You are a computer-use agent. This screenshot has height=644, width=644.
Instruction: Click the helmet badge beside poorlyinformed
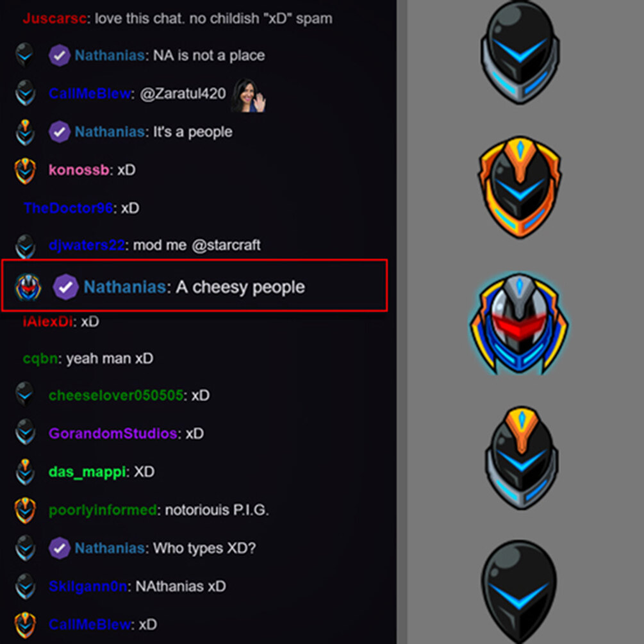(25, 510)
